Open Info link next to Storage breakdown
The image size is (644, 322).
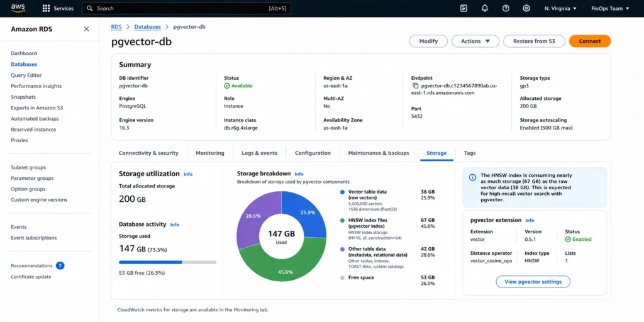(x=299, y=174)
